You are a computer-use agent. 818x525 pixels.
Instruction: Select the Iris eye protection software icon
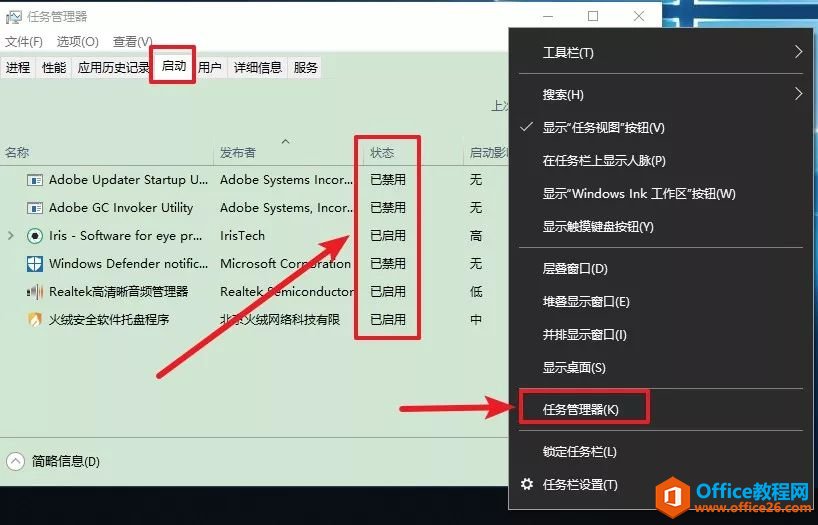[35, 236]
